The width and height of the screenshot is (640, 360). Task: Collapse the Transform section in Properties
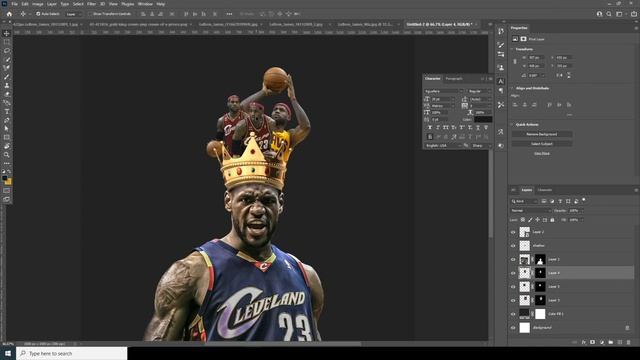click(512, 49)
